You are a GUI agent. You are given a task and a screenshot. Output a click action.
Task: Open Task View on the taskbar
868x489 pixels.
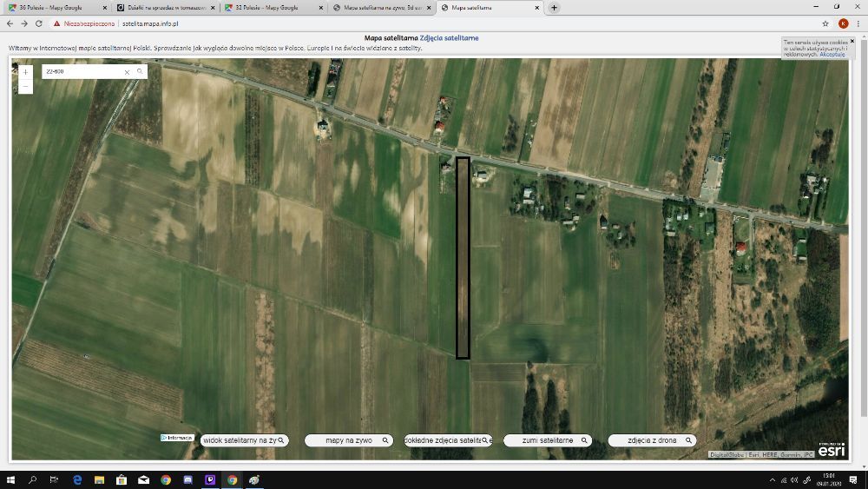[x=54, y=479]
